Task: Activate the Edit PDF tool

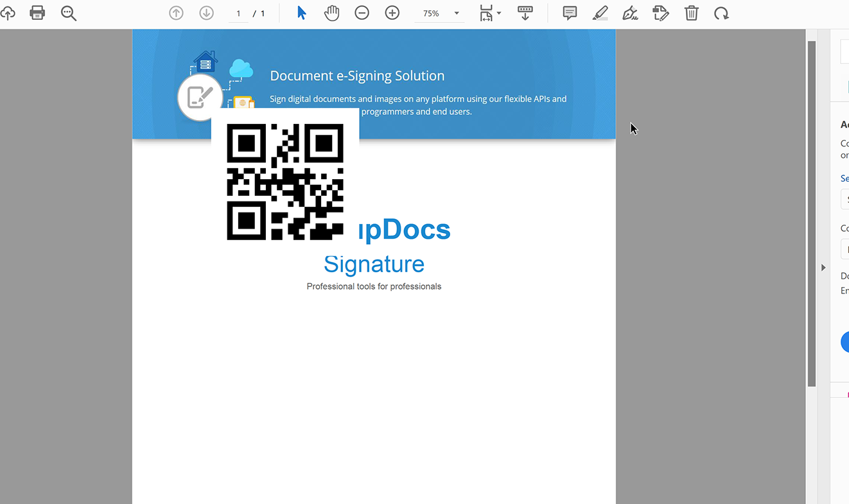Action: pos(661,13)
